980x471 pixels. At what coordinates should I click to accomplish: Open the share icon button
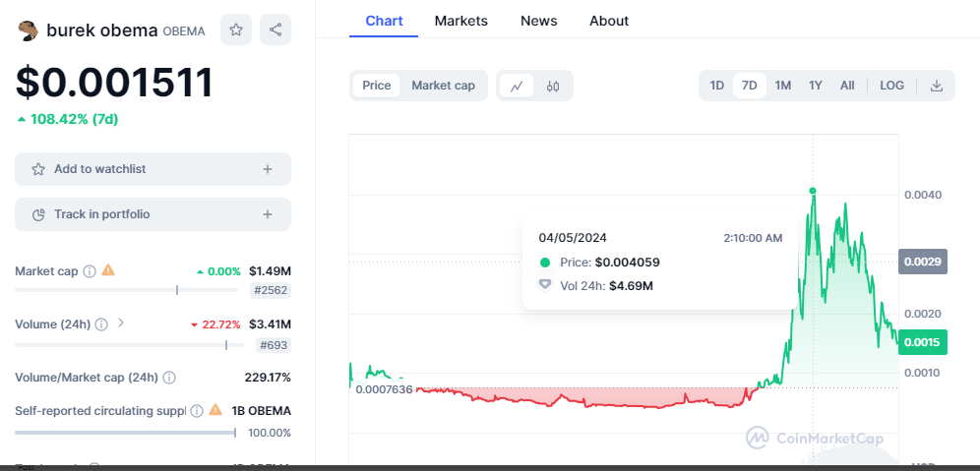276,29
